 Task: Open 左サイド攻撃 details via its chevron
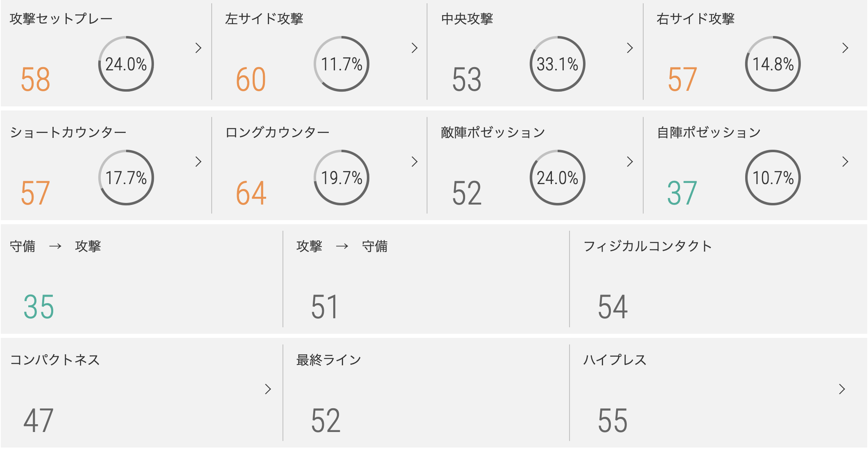[x=414, y=48]
